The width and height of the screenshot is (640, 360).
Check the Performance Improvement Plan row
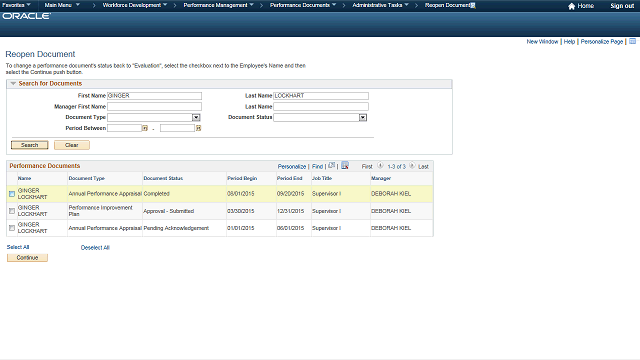12,211
